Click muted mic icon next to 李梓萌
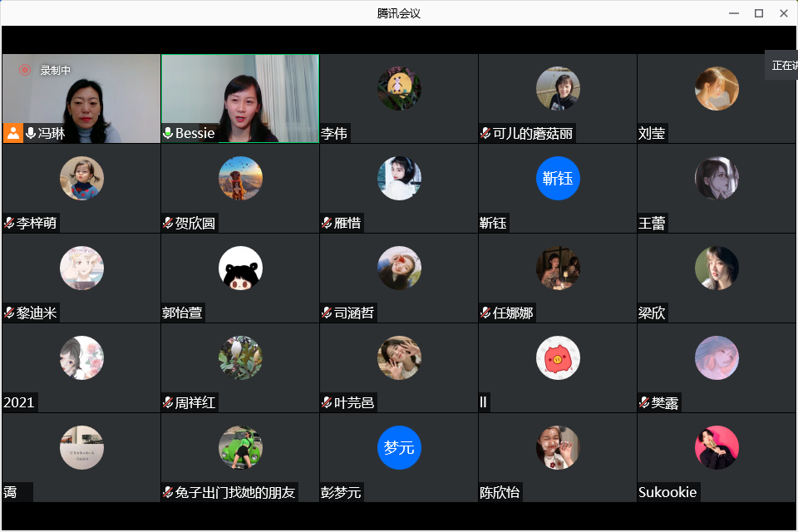 point(9,223)
